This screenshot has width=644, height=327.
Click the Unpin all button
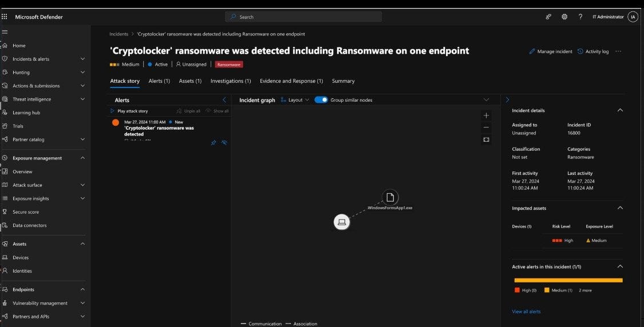188,111
